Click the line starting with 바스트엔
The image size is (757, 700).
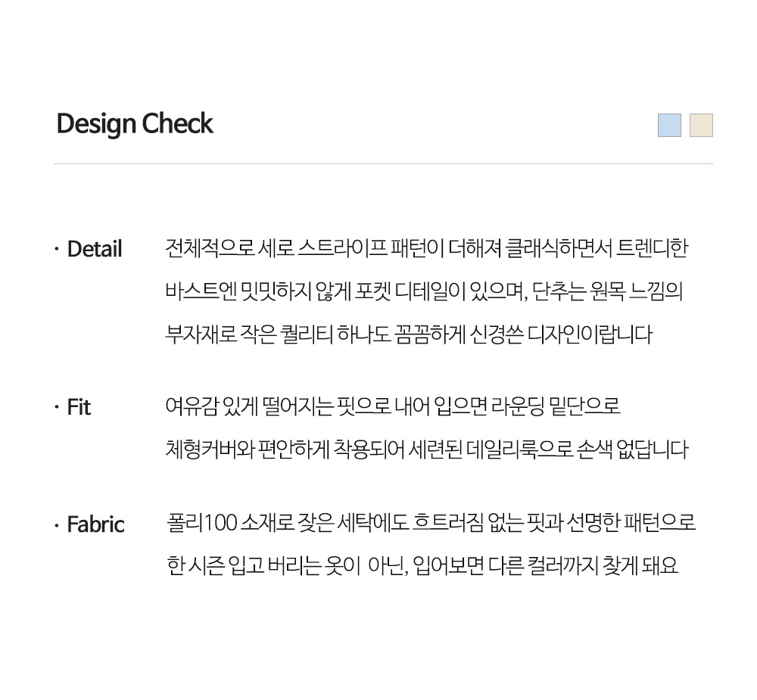pos(424,291)
